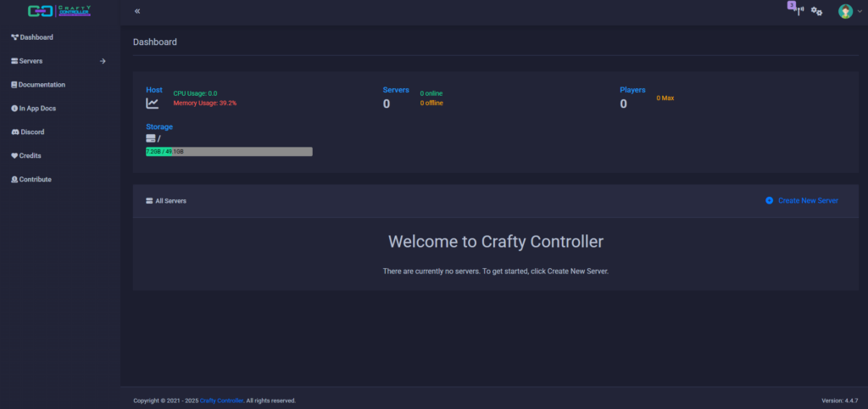Go to Dashboard in sidebar
This screenshot has height=409, width=868.
(x=32, y=37)
